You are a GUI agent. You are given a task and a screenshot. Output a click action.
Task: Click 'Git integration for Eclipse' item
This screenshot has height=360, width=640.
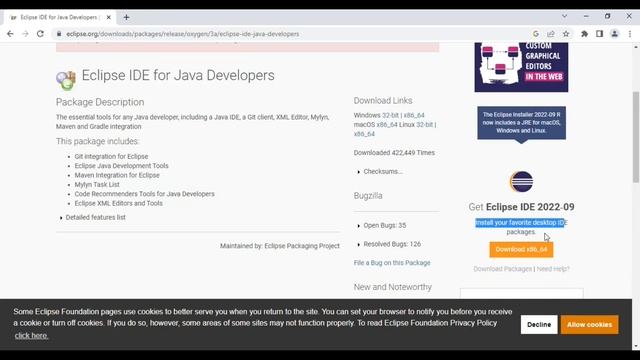(111, 156)
